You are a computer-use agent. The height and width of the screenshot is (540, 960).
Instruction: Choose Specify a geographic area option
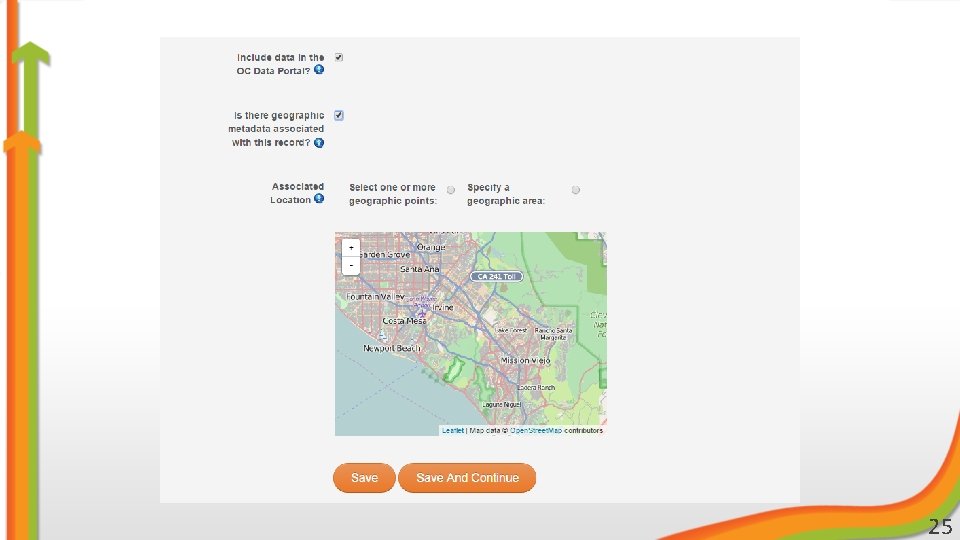(576, 190)
